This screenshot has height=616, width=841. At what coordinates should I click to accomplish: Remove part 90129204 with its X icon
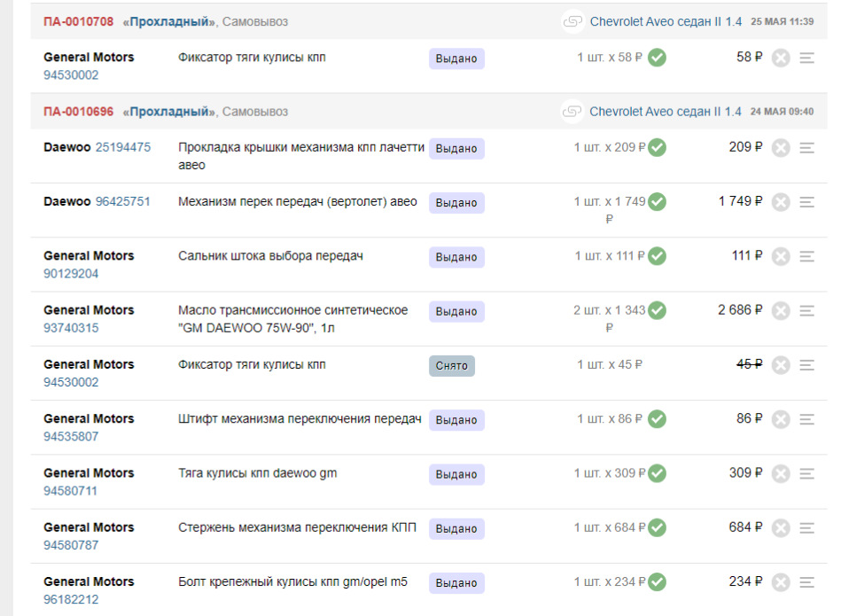click(x=781, y=256)
